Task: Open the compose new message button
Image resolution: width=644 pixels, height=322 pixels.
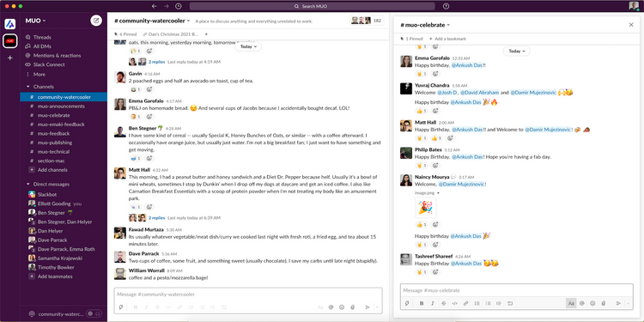Action: (x=96, y=20)
